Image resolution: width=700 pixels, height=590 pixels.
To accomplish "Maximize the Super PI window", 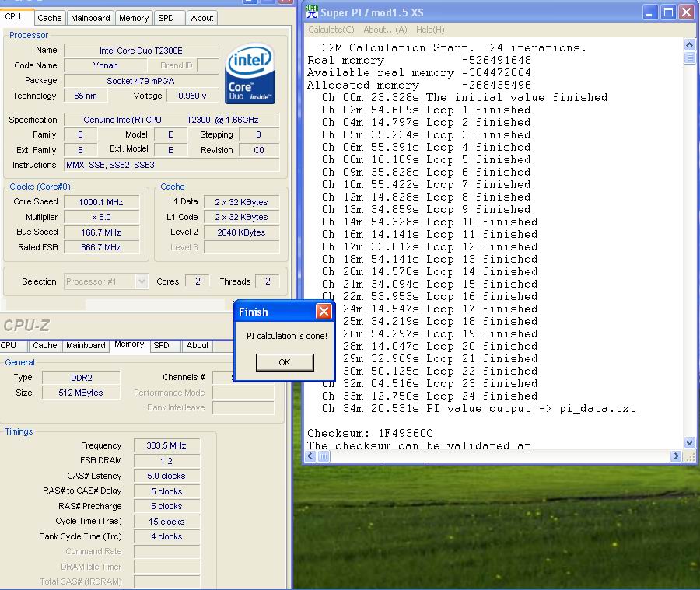I will pyautogui.click(x=668, y=12).
